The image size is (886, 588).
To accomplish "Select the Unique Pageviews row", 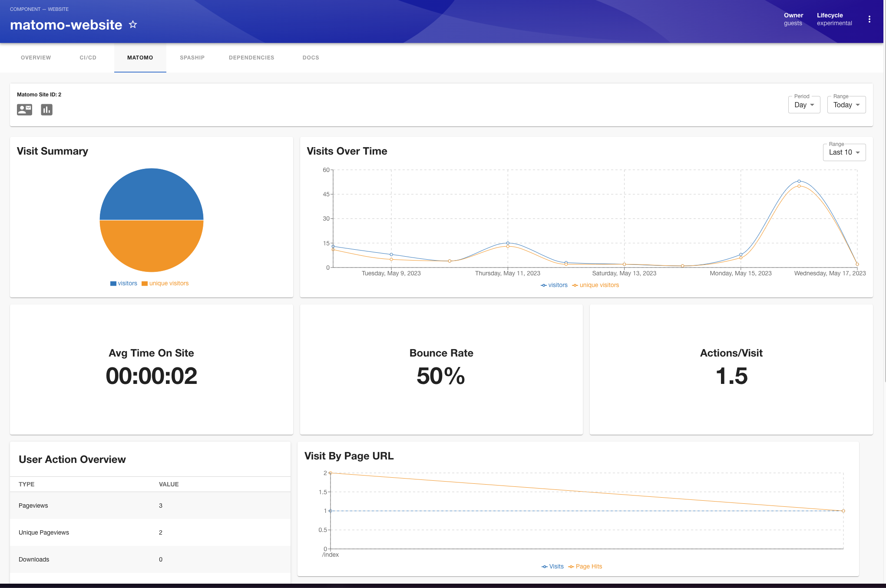I will [x=150, y=532].
